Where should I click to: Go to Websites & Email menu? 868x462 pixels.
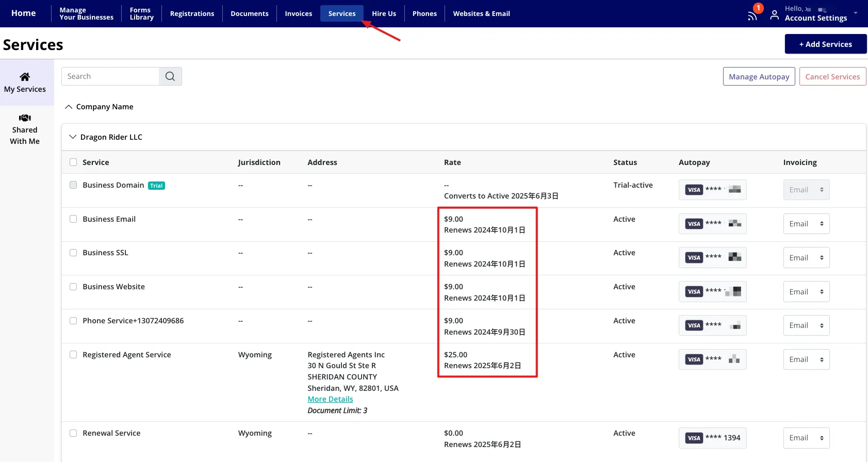[x=481, y=13]
